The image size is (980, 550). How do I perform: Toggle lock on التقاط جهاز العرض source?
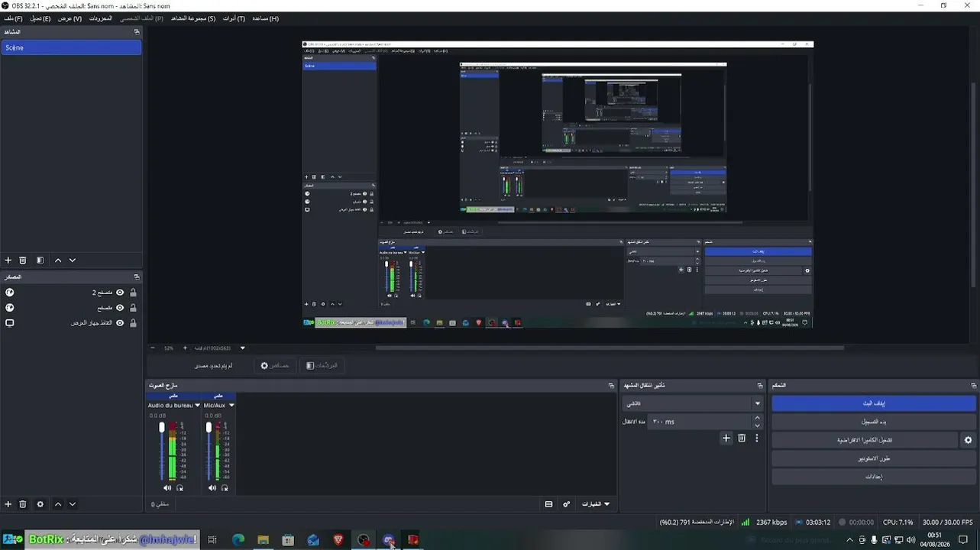point(133,323)
